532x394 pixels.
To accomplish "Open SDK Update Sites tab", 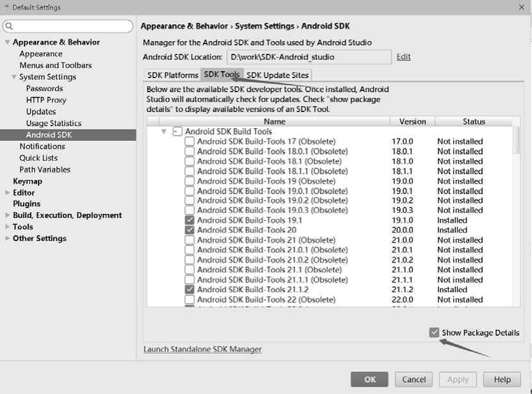I will tap(277, 75).
